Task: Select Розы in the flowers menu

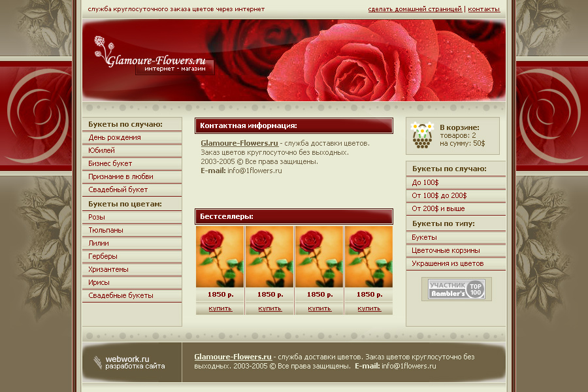Action: click(97, 217)
